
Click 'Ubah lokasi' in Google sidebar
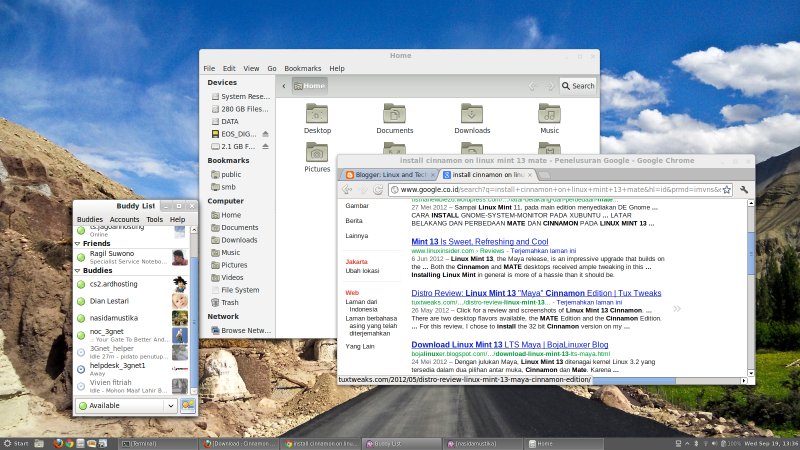point(362,271)
